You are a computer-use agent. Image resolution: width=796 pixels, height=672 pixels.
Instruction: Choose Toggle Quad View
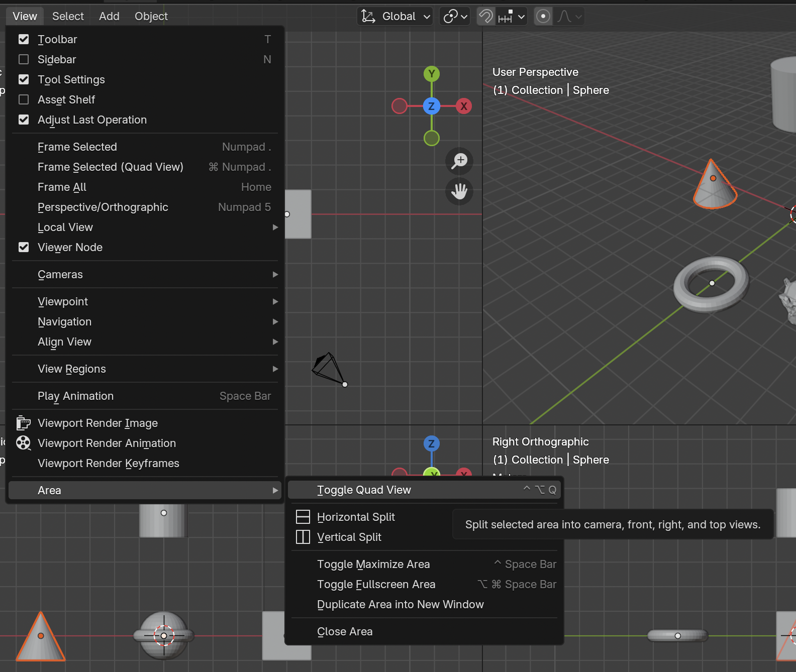[x=364, y=490]
